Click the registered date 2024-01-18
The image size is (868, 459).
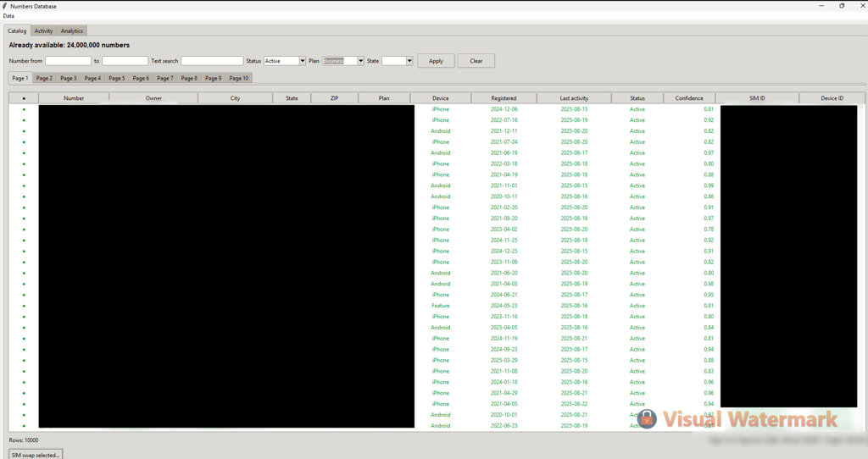coord(504,382)
